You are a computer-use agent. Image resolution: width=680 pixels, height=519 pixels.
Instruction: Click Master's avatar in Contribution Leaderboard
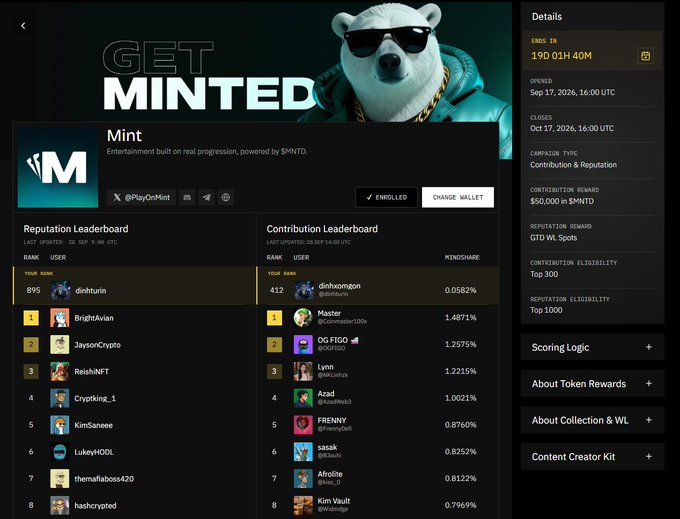(303, 318)
